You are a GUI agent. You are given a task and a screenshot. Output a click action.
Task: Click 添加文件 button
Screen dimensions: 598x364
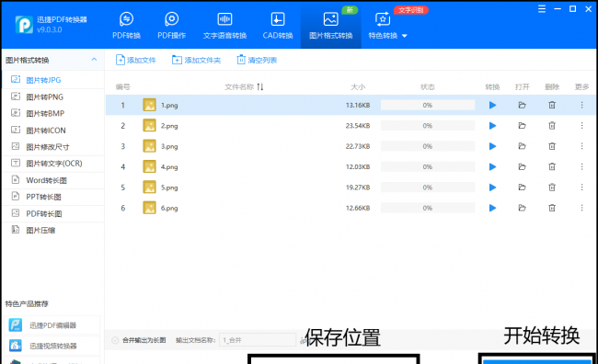tap(136, 60)
